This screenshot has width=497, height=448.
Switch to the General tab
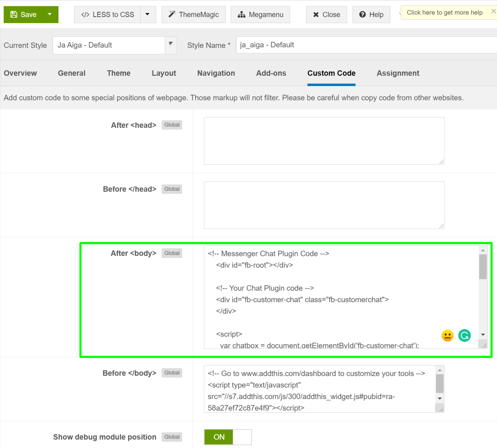[x=72, y=73]
